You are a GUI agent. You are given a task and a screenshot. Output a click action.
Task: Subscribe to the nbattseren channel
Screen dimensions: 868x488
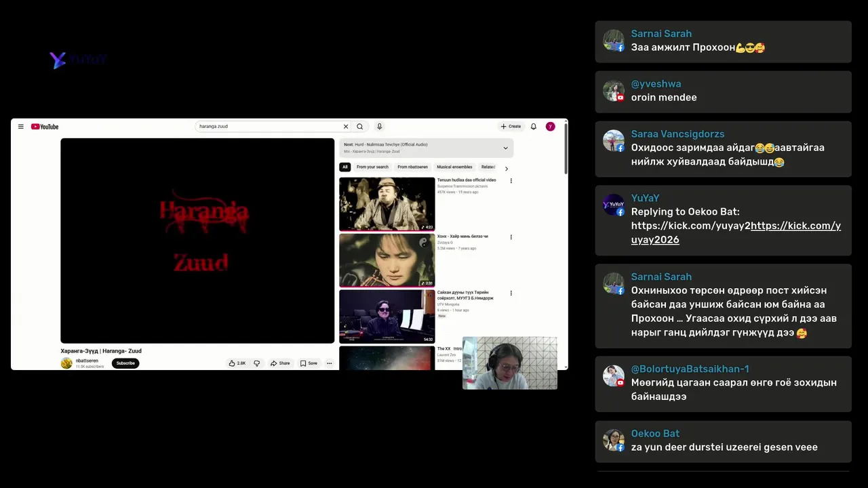point(125,363)
